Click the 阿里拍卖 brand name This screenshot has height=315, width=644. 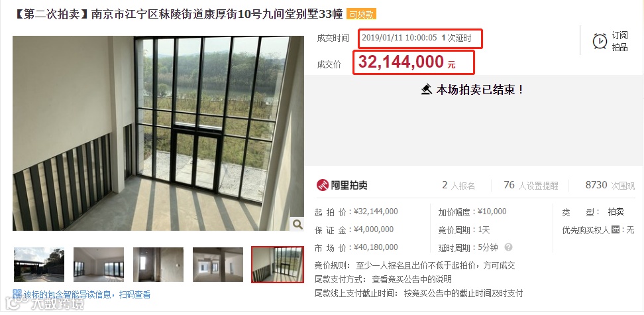click(349, 186)
